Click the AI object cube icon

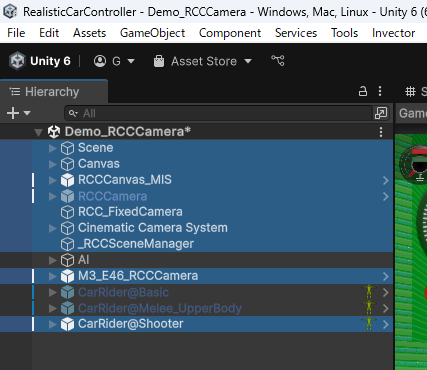coord(67,260)
